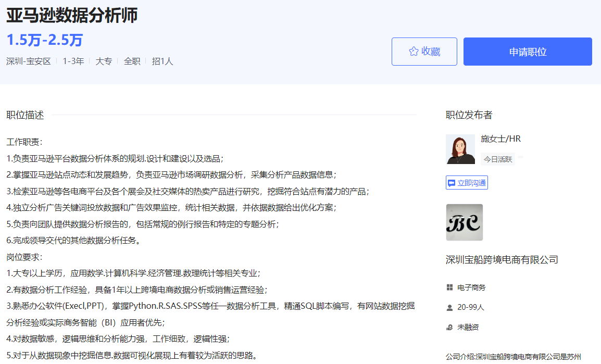Click the BC company logo
The width and height of the screenshot is (601, 364).
[464, 222]
